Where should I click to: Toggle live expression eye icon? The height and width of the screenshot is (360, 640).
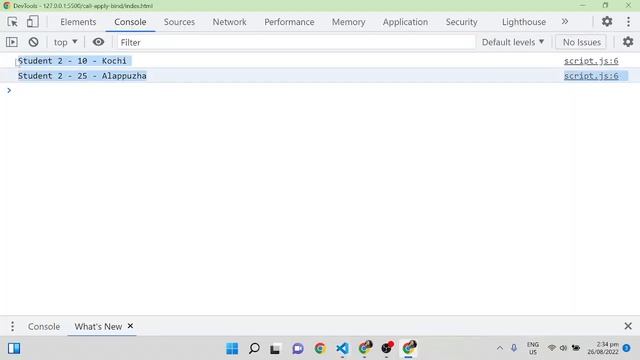98,42
